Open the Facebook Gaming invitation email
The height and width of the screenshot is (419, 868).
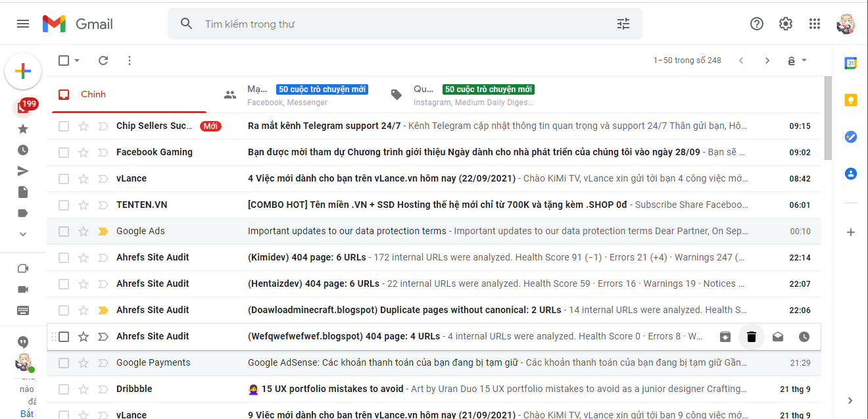(434, 152)
